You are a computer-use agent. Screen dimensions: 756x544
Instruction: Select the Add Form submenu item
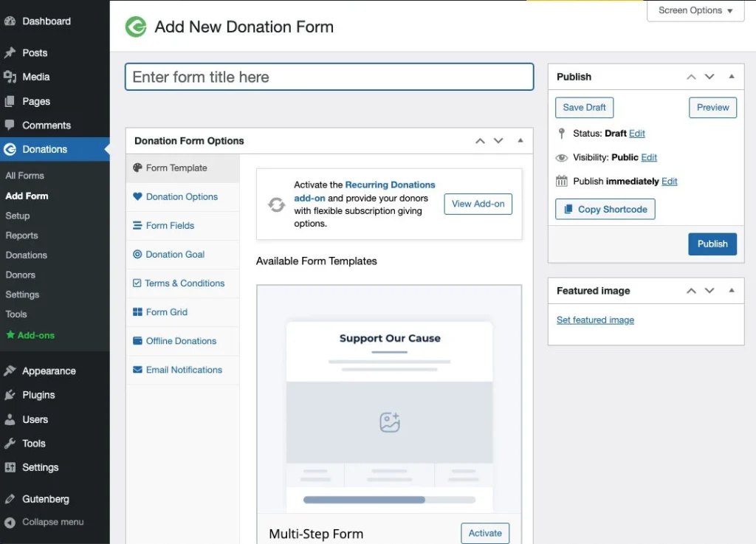click(27, 196)
